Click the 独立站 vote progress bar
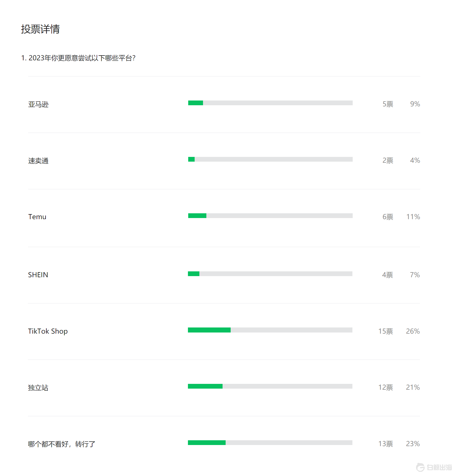Image resolution: width=456 pixels, height=476 pixels. pos(270,386)
